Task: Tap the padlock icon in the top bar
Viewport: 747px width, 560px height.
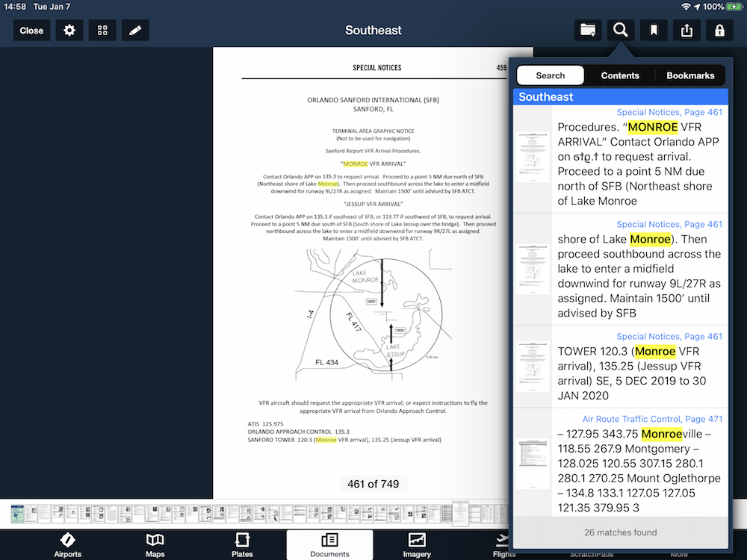Action: 719,31
